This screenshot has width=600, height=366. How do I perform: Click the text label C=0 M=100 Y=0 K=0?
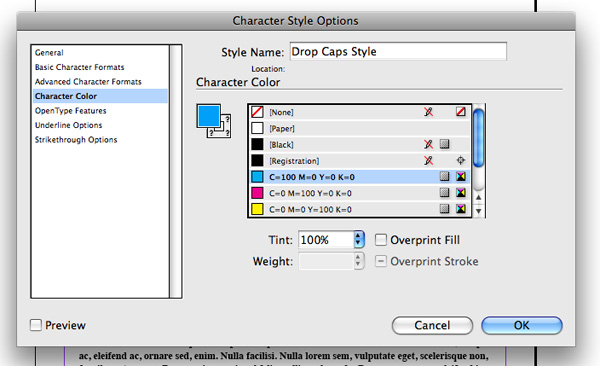point(310,193)
